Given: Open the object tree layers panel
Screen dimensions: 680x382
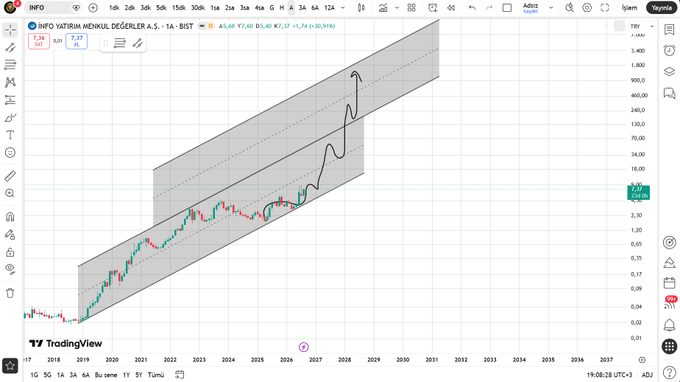Looking at the screenshot, I should point(669,72).
